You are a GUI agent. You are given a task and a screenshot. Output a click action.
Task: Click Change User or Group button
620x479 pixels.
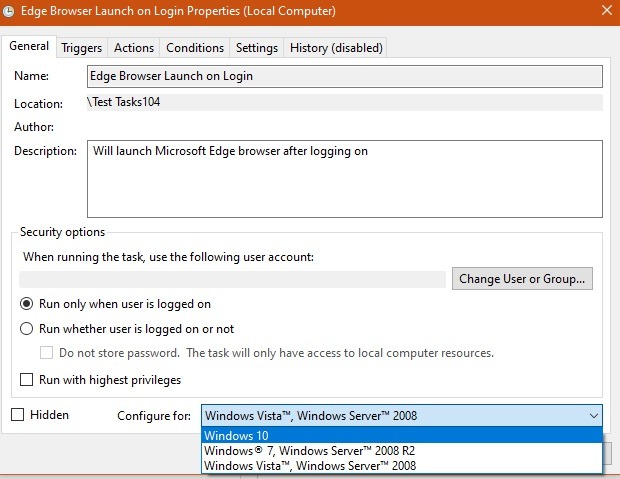522,279
